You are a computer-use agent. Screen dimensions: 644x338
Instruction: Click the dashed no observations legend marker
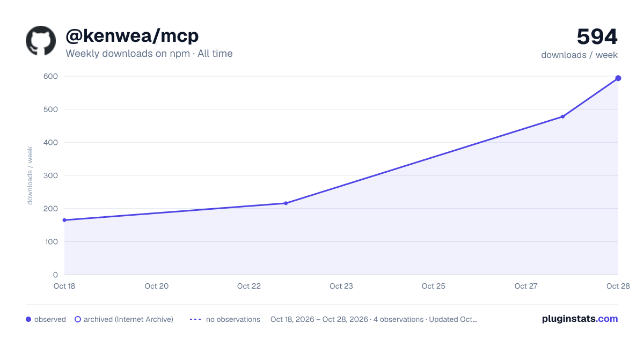tap(195, 319)
